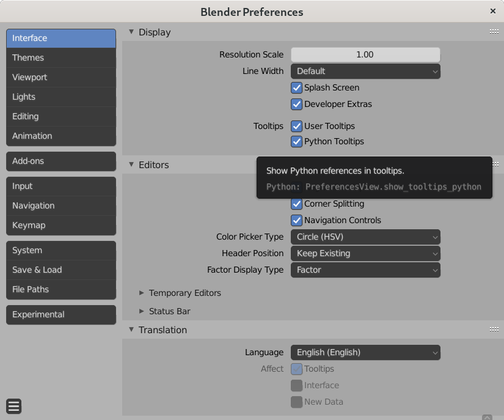Open Factor Display Type dropdown
Viewport: 504px width, 420px height.
pyautogui.click(x=365, y=270)
